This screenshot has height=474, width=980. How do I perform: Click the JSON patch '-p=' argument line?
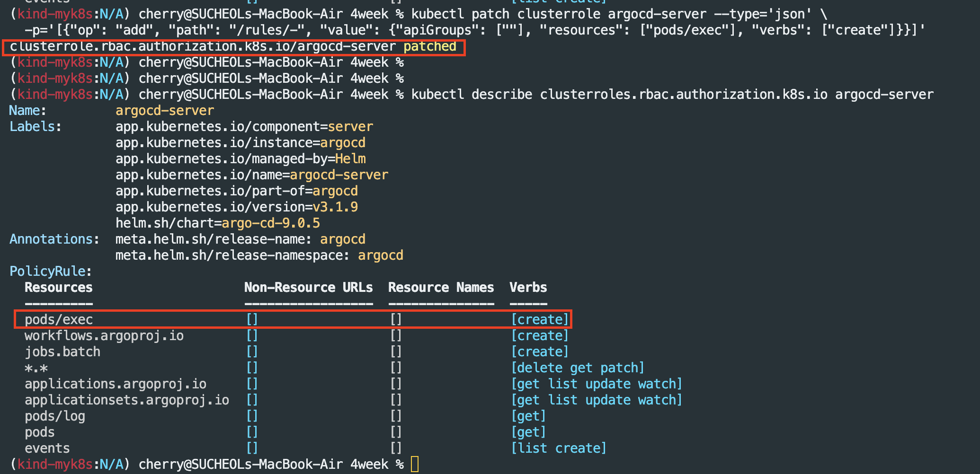[x=475, y=30]
